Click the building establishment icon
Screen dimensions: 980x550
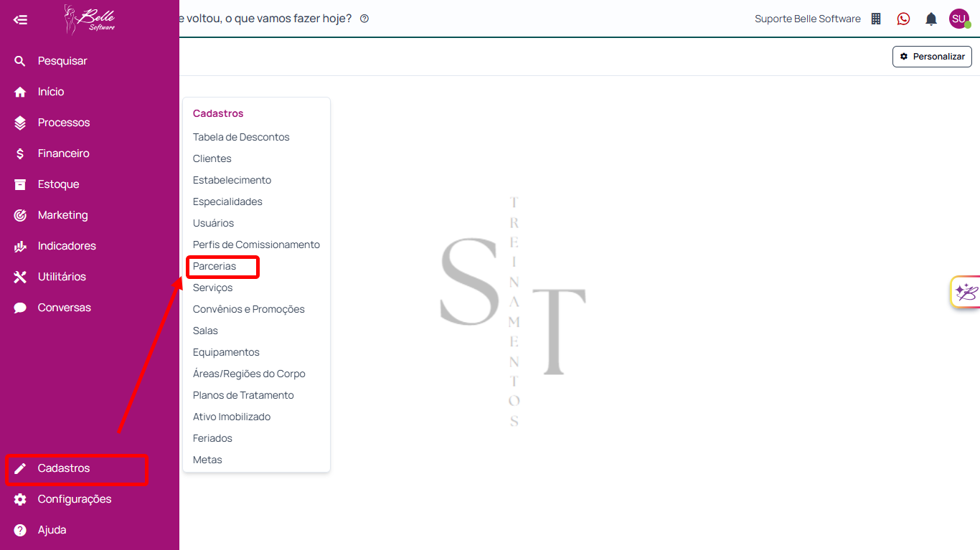pyautogui.click(x=876, y=19)
